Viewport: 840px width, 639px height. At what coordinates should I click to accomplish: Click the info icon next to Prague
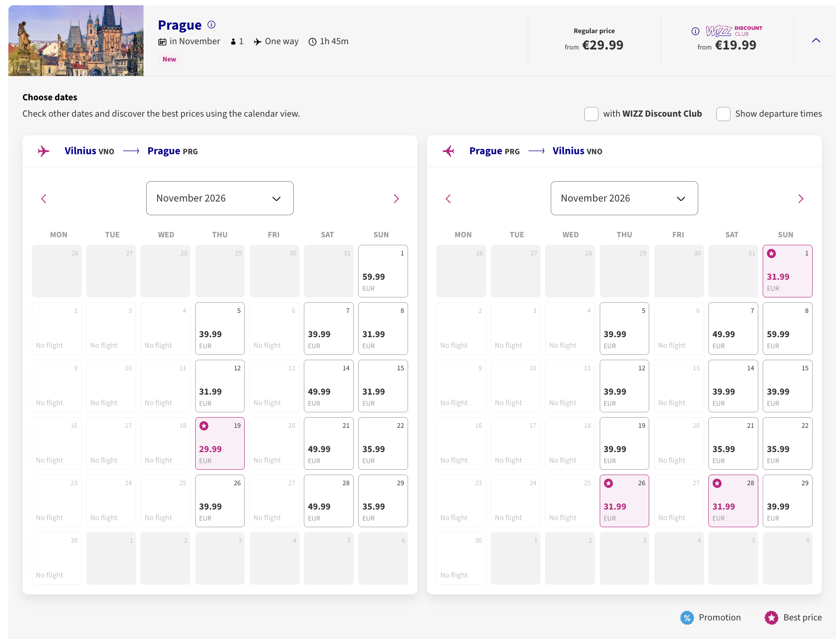(x=212, y=25)
